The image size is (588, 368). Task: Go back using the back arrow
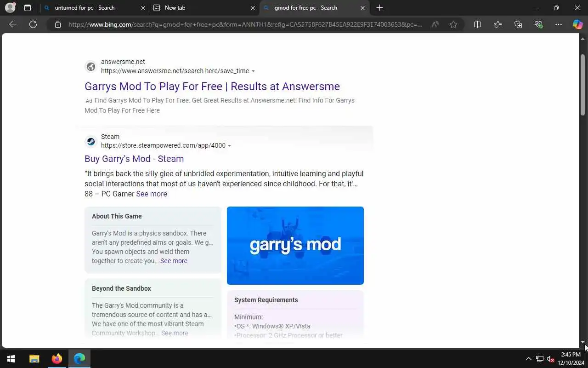(13, 24)
